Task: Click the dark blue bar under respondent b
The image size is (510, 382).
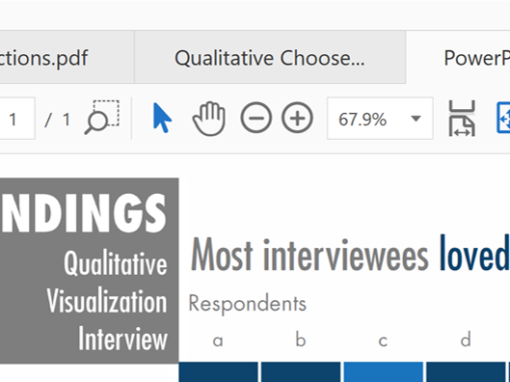Action: coord(301,372)
